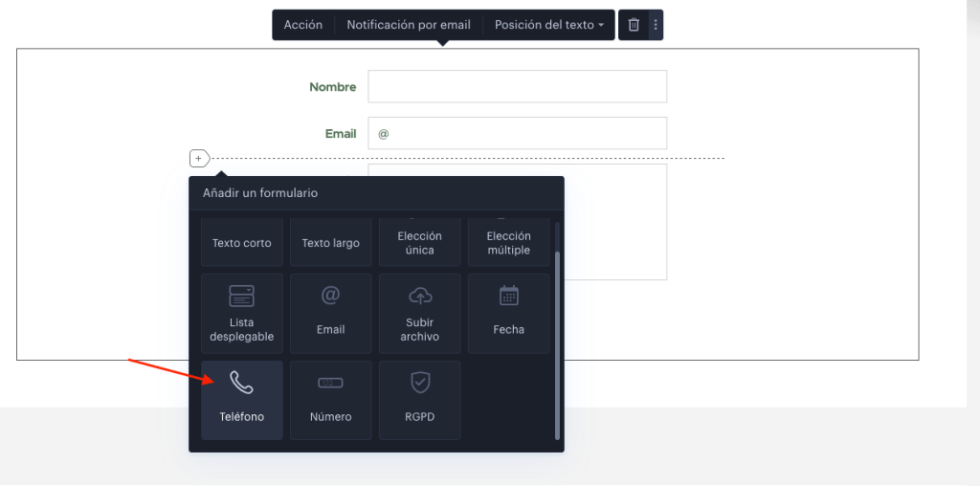Open the three-dot more options menu

coord(656,25)
